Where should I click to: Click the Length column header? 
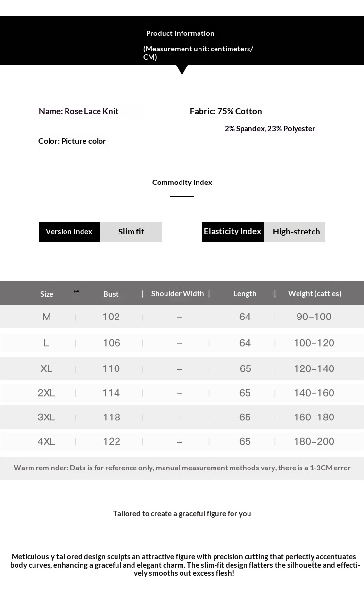click(x=245, y=293)
